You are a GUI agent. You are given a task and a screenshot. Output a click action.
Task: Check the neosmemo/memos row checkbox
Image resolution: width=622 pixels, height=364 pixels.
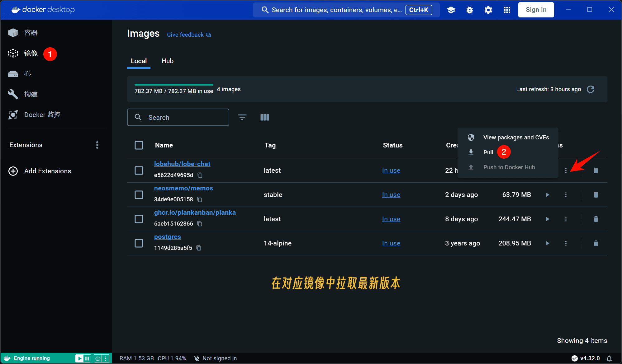click(x=139, y=195)
